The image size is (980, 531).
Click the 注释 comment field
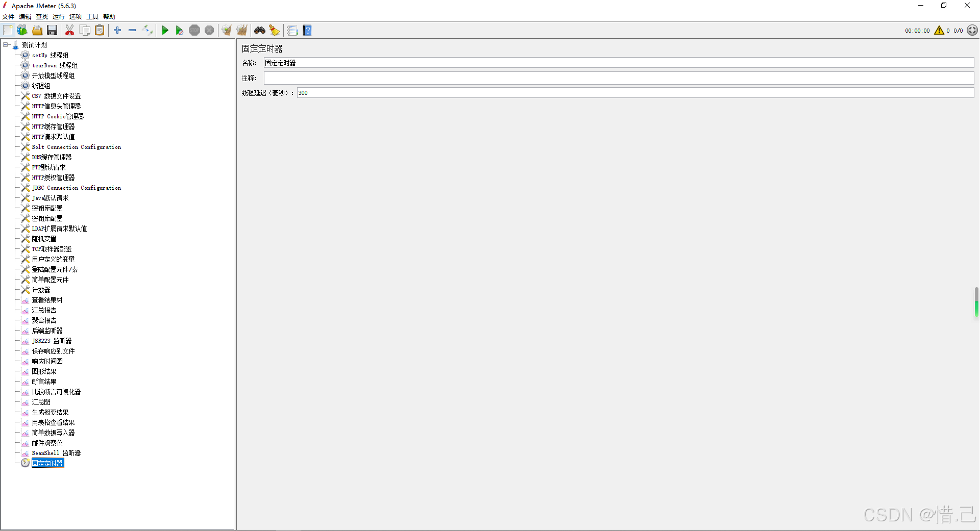[x=619, y=78]
